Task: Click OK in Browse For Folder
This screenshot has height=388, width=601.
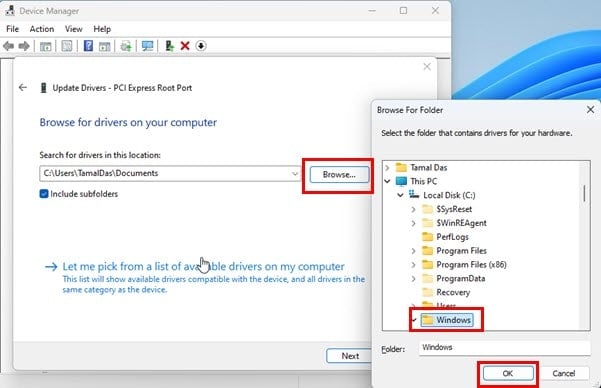Action: point(508,373)
